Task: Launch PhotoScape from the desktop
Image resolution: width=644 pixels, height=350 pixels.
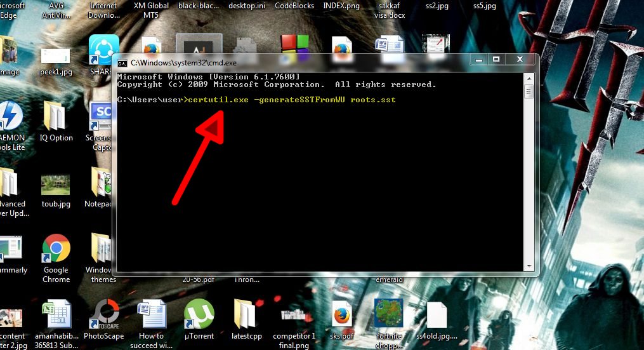Action: pyautogui.click(x=104, y=314)
